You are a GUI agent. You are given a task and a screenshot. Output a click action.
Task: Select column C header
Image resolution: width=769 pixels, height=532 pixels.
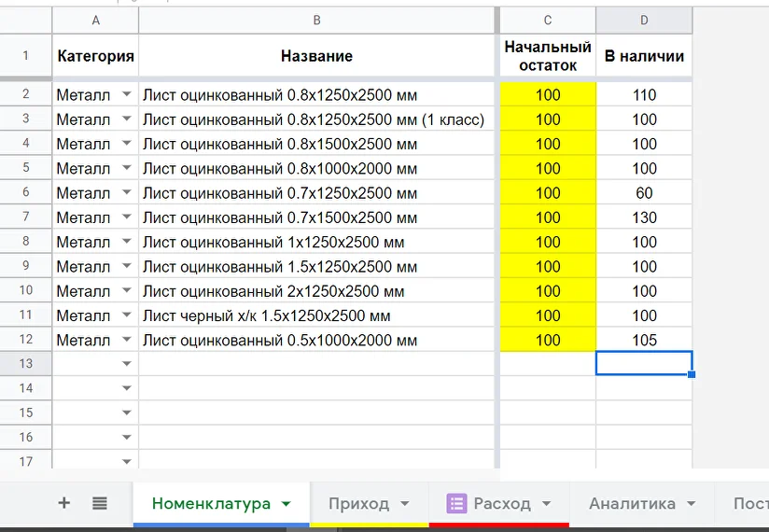click(x=548, y=21)
